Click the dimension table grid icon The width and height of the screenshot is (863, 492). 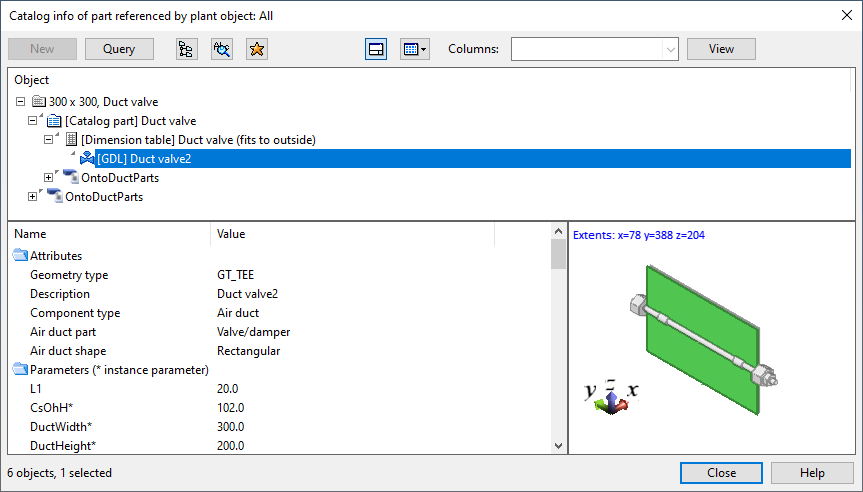(x=71, y=139)
